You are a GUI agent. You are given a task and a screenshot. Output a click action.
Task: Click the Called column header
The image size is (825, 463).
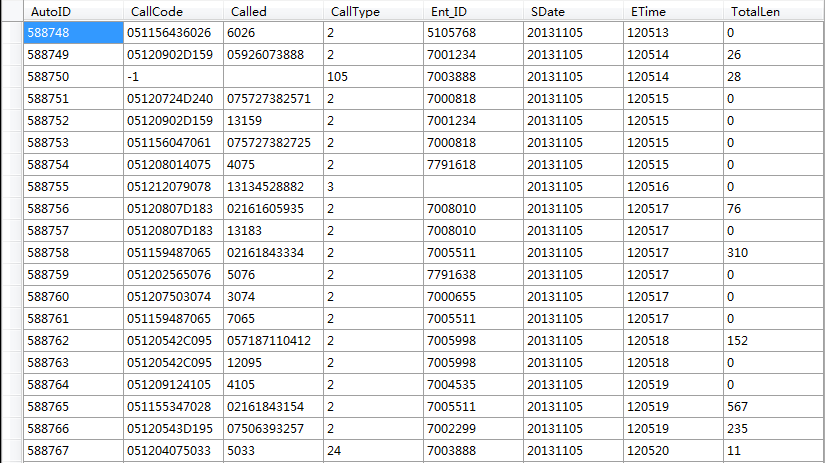click(273, 11)
